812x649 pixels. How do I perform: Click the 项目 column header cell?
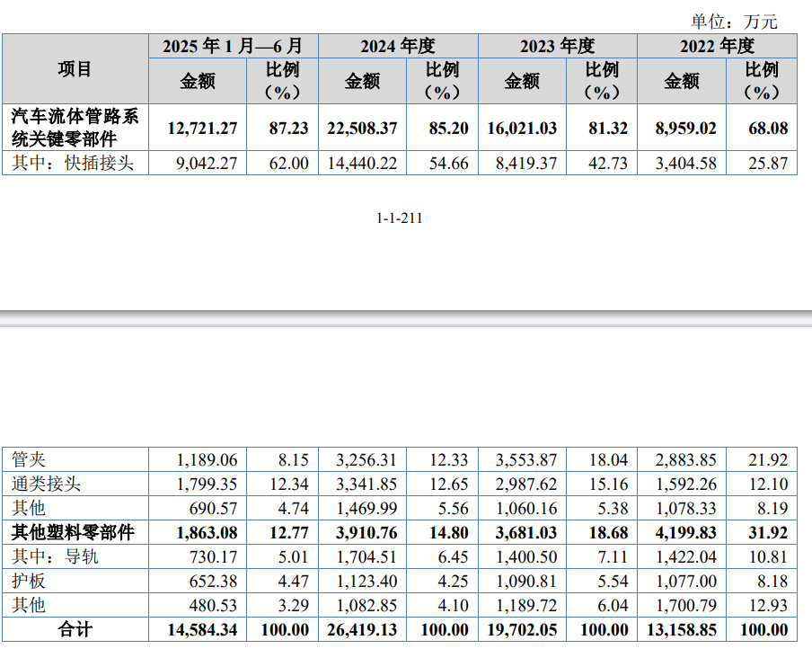point(75,69)
